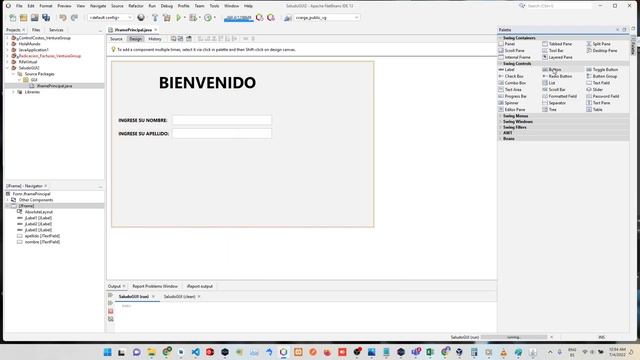
Task: Click the Profile Project toolbar icon
Action: coord(208,18)
